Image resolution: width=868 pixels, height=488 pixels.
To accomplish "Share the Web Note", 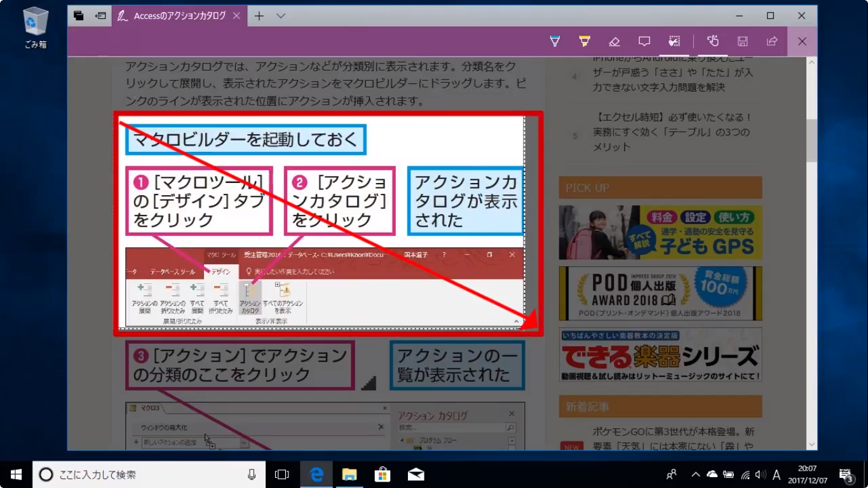I will point(772,41).
